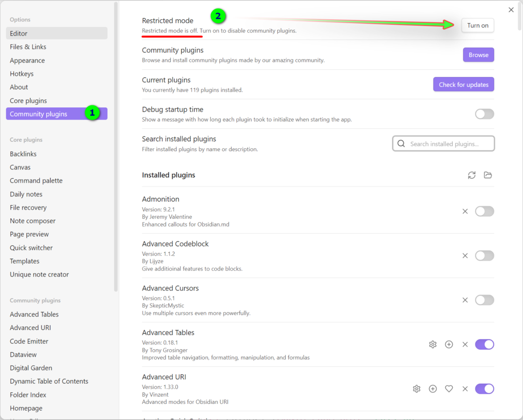The image size is (523, 420).
Task: Add hotkey for Advanced Tables plugin
Action: pyautogui.click(x=449, y=345)
